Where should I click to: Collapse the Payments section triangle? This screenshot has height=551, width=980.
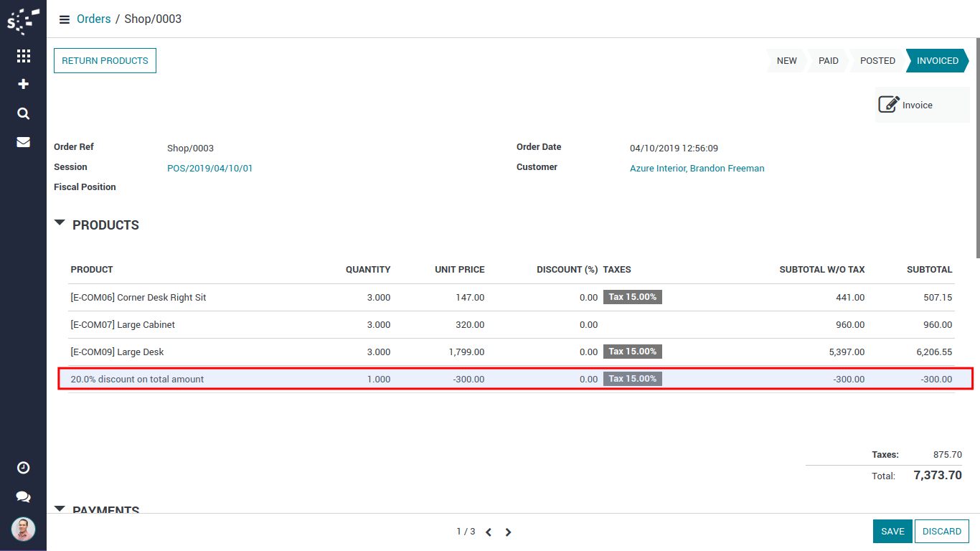tap(60, 508)
